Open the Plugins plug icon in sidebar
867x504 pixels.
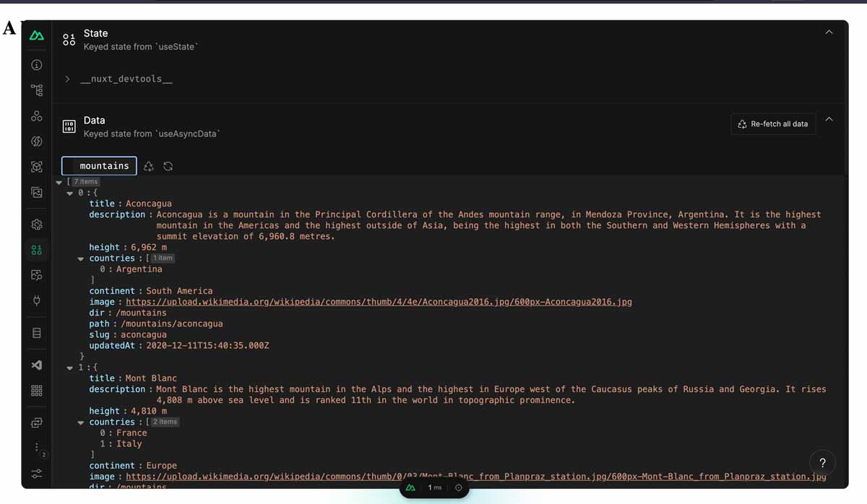pyautogui.click(x=36, y=300)
